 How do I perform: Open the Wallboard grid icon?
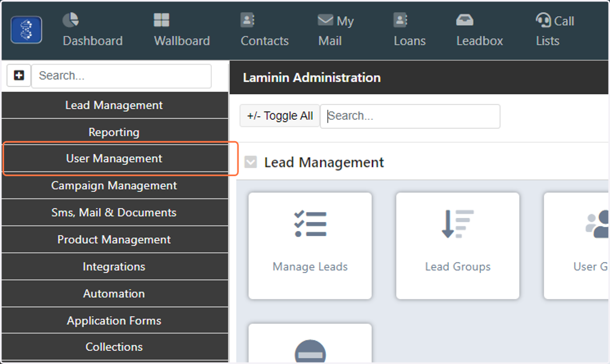pyautogui.click(x=162, y=20)
